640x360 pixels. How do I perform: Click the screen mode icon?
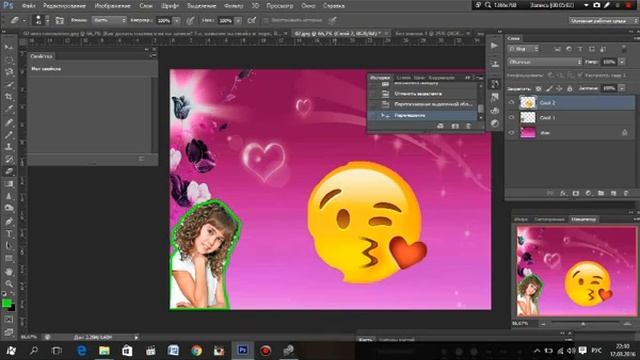pyautogui.click(x=9, y=332)
